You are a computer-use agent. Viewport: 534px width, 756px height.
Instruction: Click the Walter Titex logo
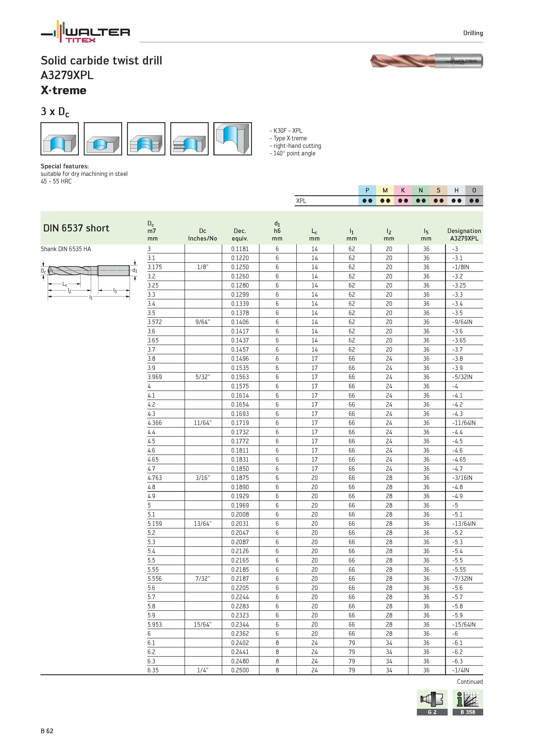pos(85,32)
